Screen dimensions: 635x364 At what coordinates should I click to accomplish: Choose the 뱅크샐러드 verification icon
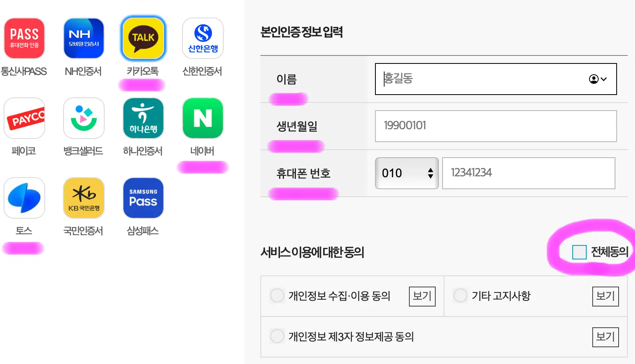point(83,118)
